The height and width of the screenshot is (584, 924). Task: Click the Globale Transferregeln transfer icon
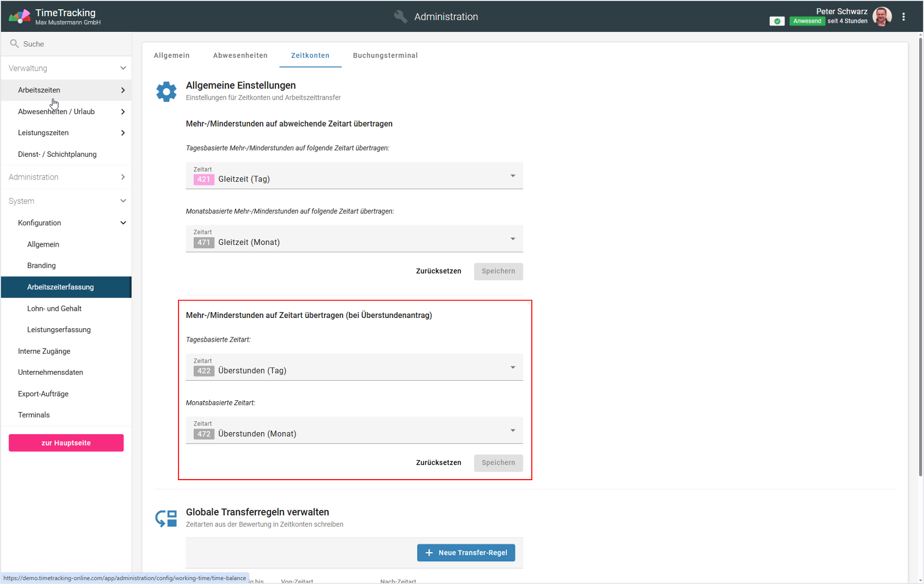point(166,518)
